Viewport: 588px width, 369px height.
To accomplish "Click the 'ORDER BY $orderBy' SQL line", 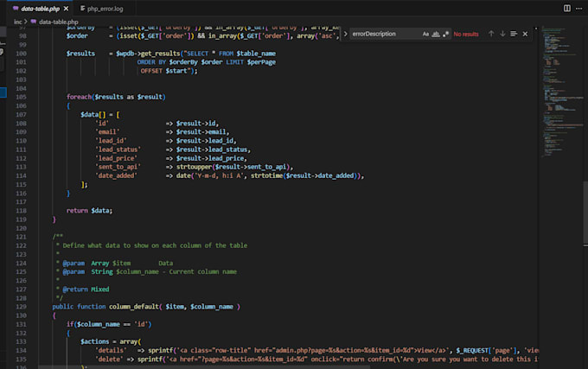I will (x=207, y=62).
